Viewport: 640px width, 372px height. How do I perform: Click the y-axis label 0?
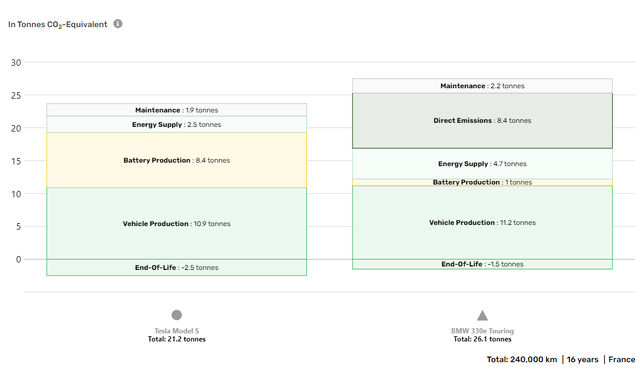coord(18,259)
